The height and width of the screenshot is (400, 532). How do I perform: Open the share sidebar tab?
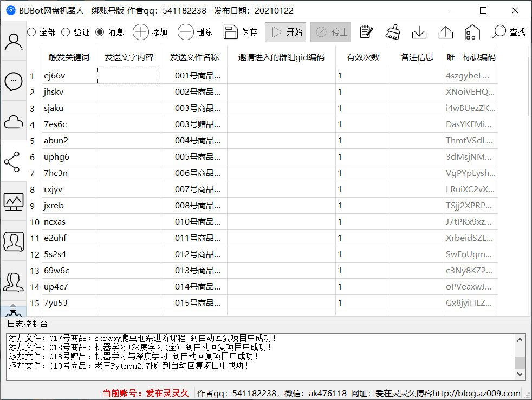12,161
